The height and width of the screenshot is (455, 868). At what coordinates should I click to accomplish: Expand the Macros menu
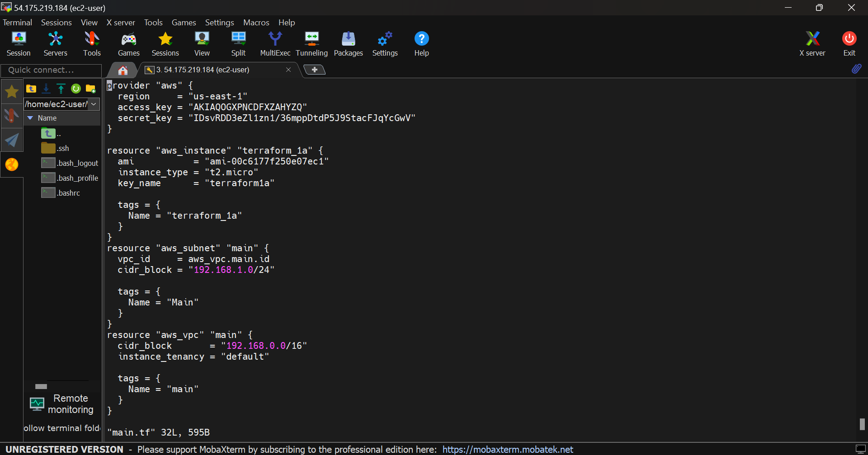(256, 22)
